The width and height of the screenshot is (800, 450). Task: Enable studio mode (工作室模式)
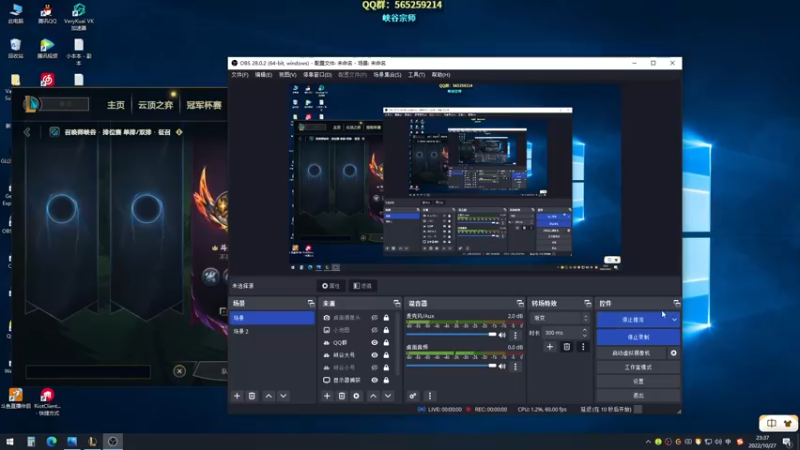(x=638, y=367)
